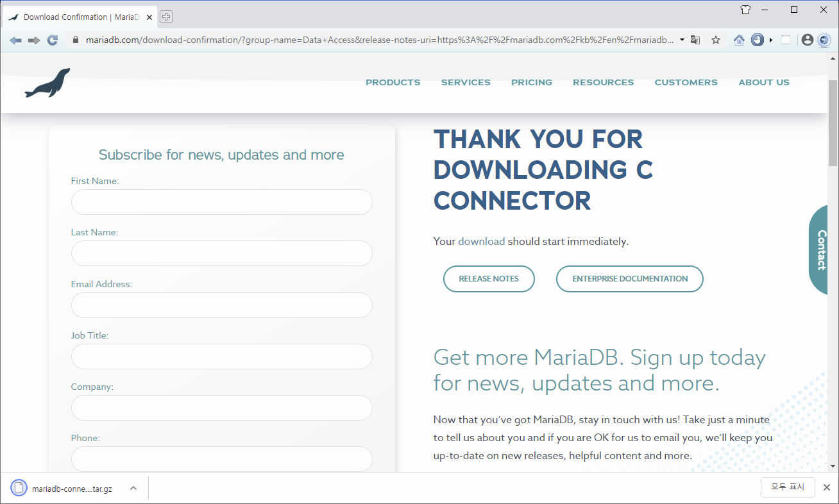Image resolution: width=839 pixels, height=504 pixels.
Task: Go back with the browser back arrow
Action: click(16, 40)
